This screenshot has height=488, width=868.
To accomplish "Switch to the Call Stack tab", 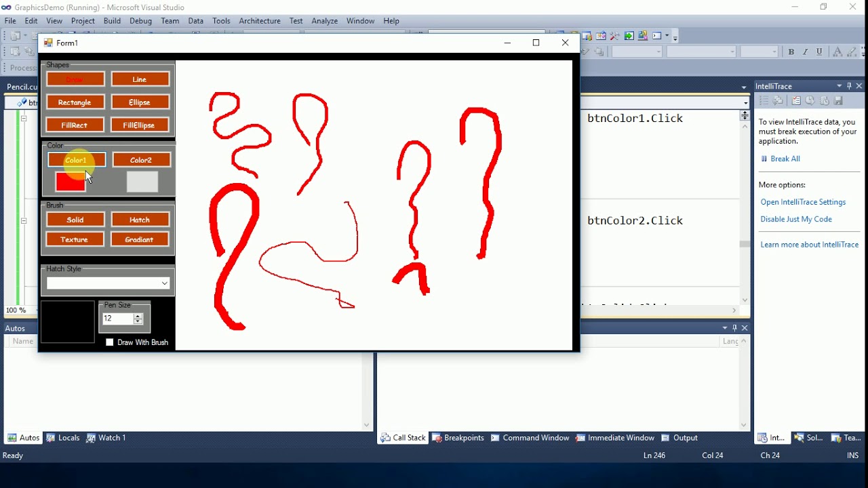I will point(403,438).
